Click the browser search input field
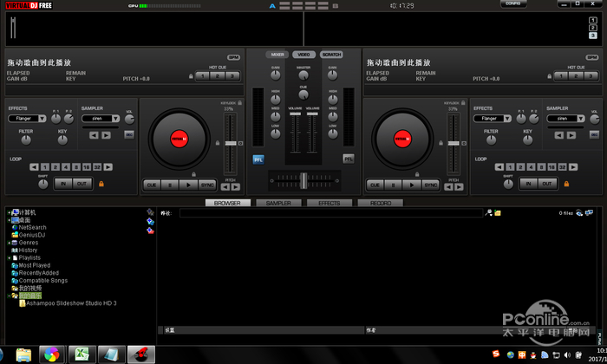Viewport: 607px width, 364px height. click(331, 213)
